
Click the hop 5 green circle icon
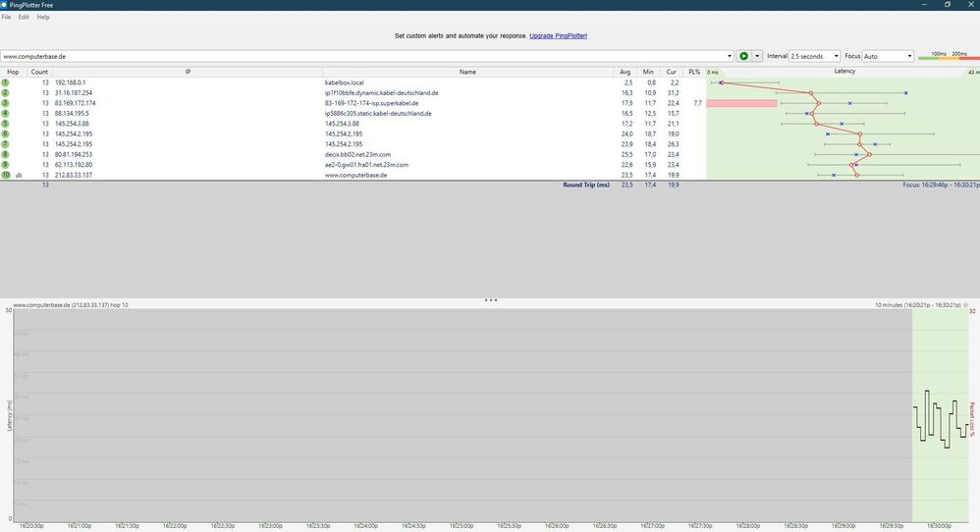(x=5, y=124)
